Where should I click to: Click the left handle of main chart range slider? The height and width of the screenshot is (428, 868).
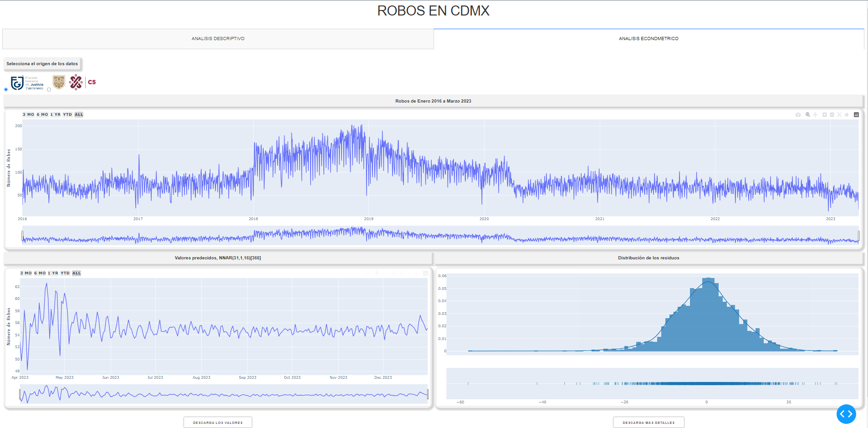pyautogui.click(x=22, y=236)
